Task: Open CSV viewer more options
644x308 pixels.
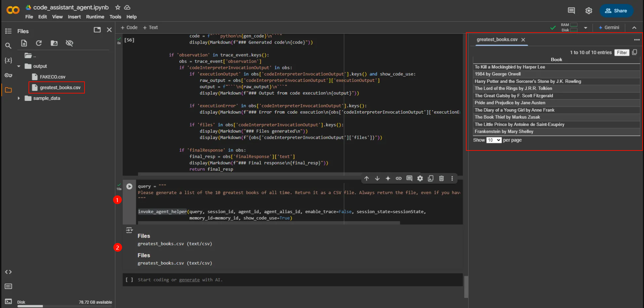Action: coord(637,40)
